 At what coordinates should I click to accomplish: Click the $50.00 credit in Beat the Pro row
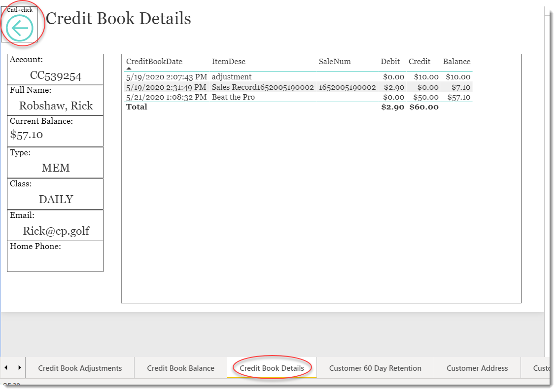click(x=426, y=97)
